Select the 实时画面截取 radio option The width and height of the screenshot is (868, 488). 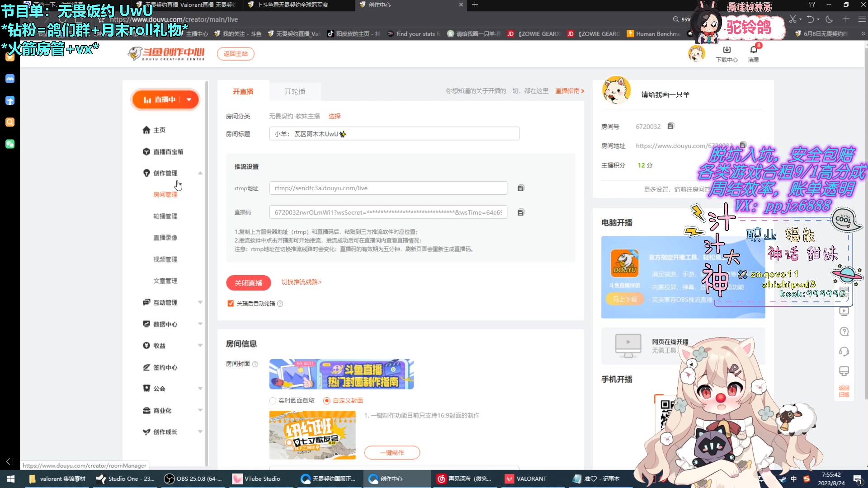point(273,401)
